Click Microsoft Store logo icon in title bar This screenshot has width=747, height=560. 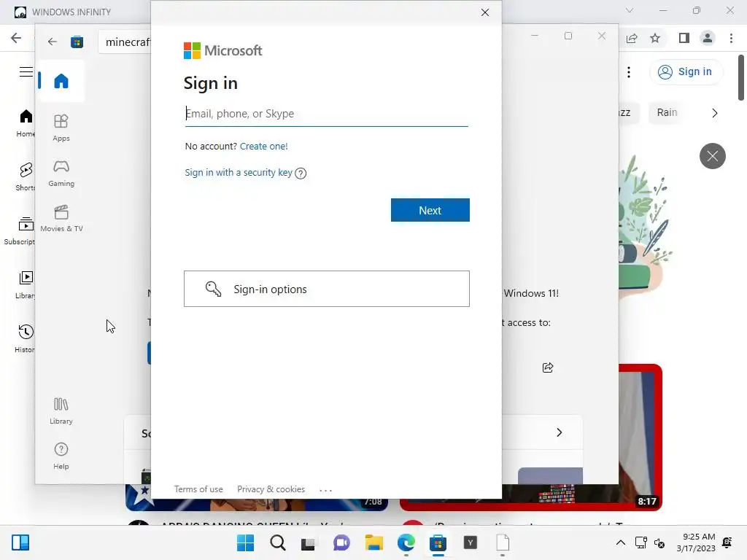click(77, 42)
